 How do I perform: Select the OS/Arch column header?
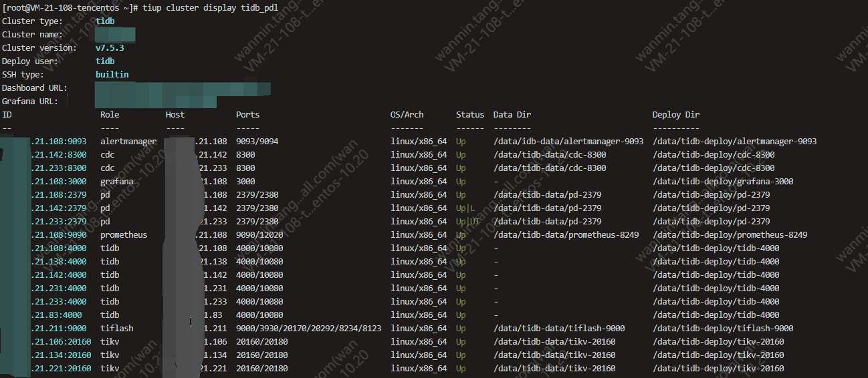click(x=407, y=115)
